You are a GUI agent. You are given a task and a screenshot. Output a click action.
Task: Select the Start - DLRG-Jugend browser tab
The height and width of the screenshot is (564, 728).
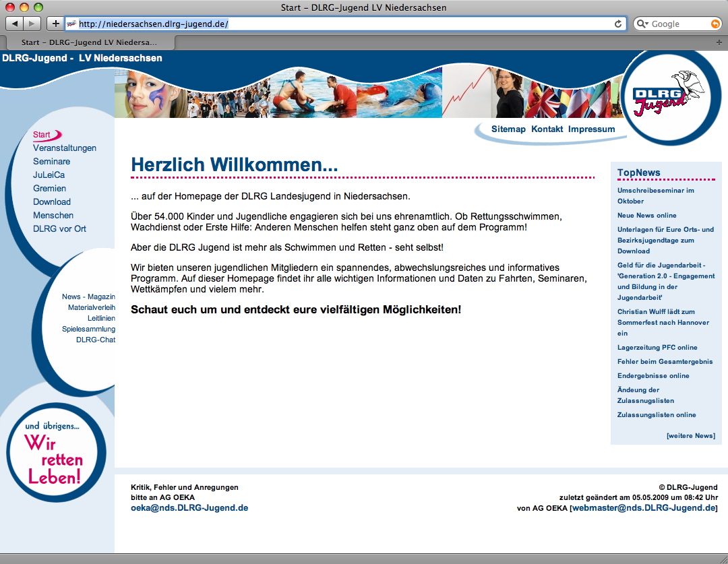click(88, 42)
